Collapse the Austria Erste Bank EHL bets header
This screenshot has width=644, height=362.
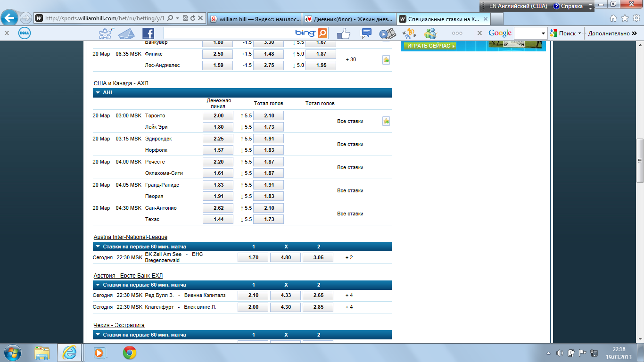click(x=98, y=285)
